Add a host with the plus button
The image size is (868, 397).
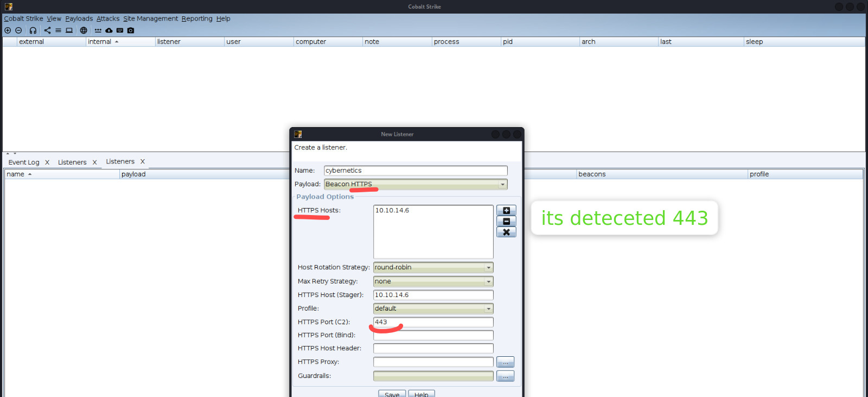[506, 211]
